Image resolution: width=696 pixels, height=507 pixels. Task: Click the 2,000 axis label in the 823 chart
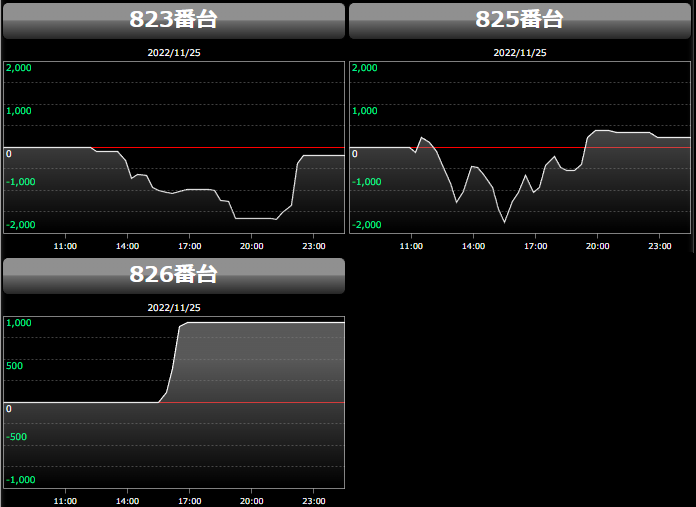click(20, 68)
